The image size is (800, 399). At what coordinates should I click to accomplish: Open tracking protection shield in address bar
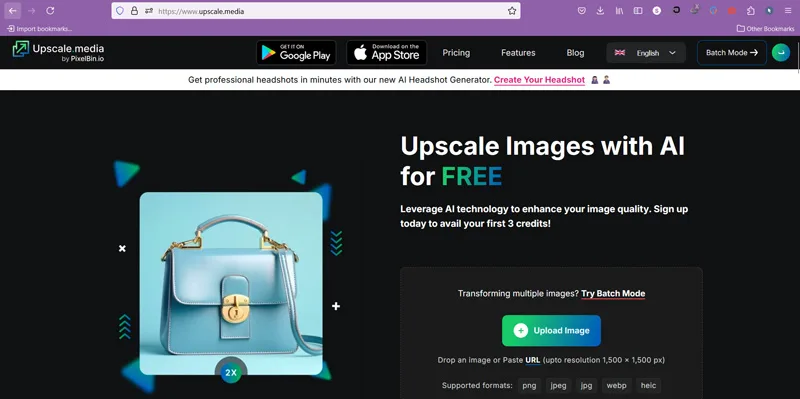click(120, 11)
